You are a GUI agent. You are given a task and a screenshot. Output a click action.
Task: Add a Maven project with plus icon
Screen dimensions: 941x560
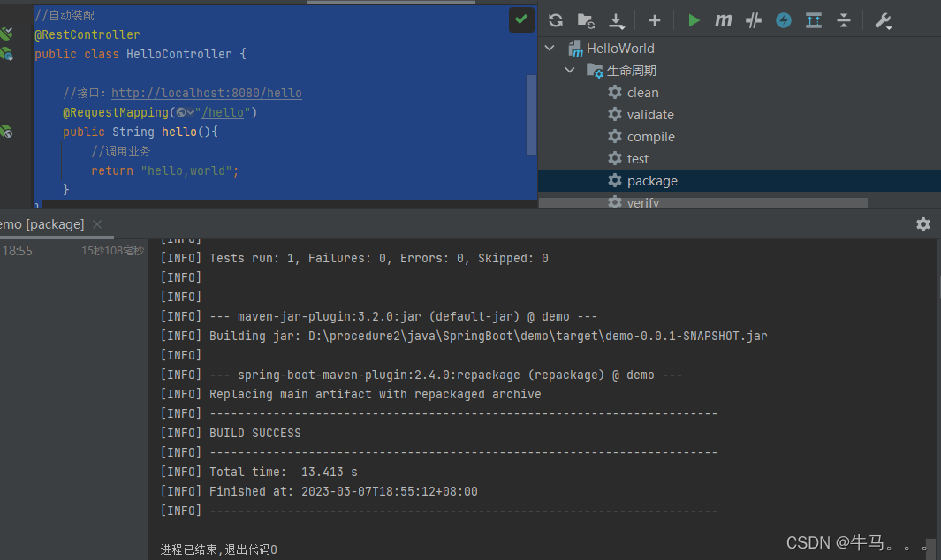click(x=655, y=20)
